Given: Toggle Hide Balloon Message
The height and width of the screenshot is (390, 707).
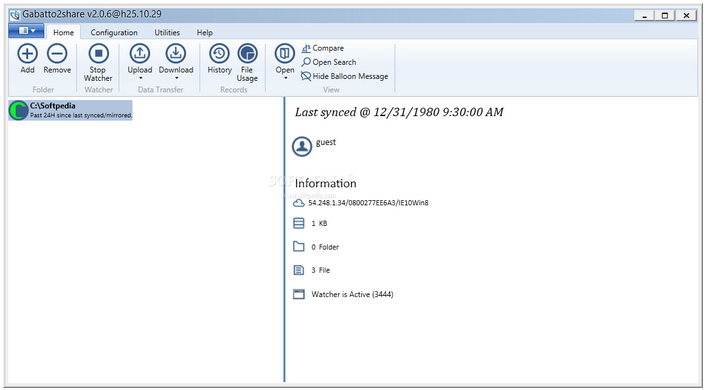Looking at the screenshot, I should (x=345, y=76).
